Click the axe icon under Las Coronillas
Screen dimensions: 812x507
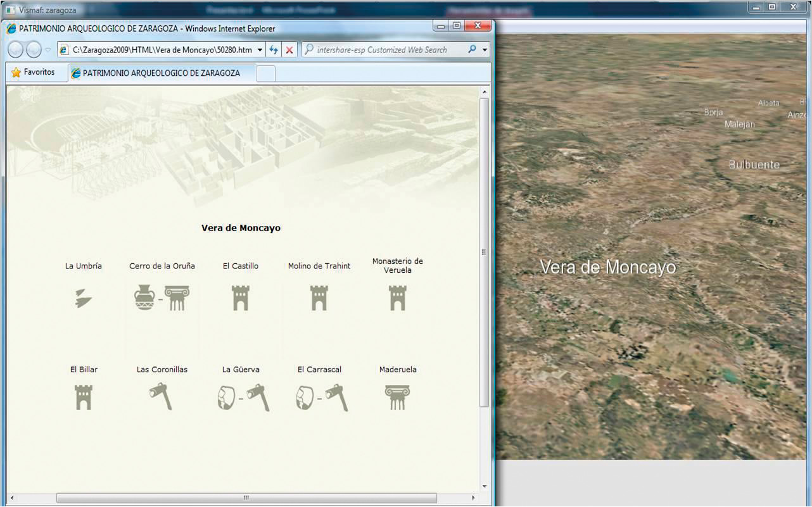[162, 397]
